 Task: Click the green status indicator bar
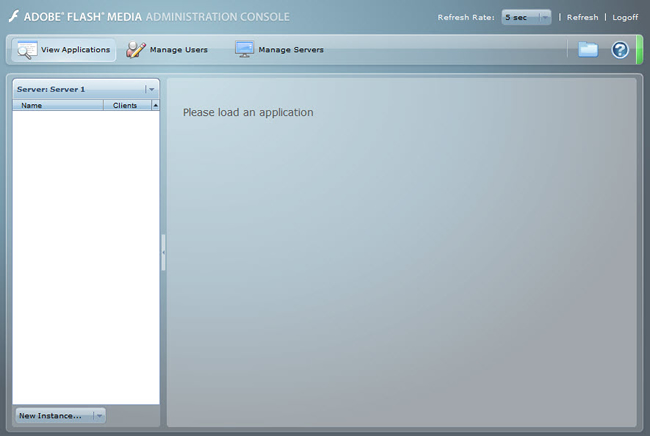point(639,50)
